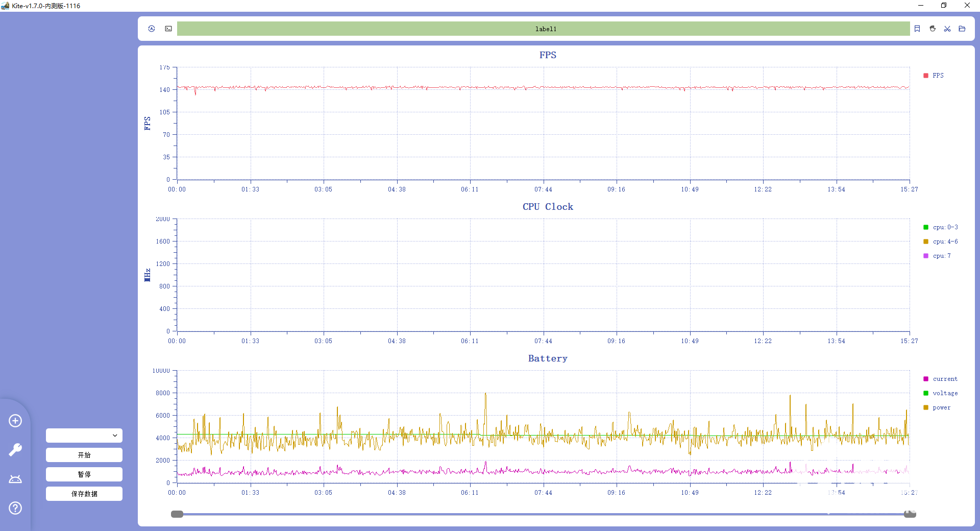Click the bookmark label icon
The image size is (980, 531).
(917, 29)
